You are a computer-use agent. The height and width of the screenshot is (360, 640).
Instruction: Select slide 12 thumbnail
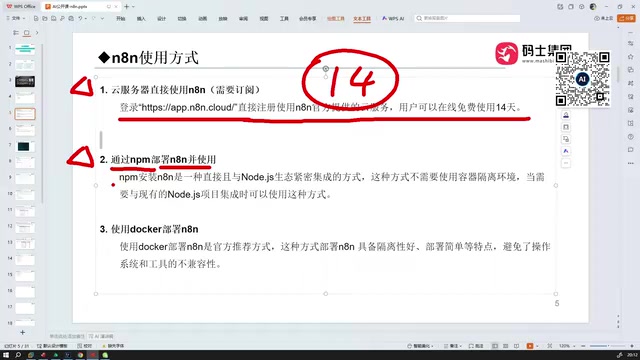point(25,227)
